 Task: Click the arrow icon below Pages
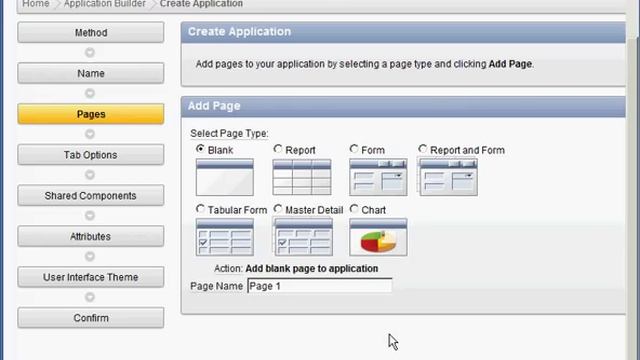[x=90, y=134]
